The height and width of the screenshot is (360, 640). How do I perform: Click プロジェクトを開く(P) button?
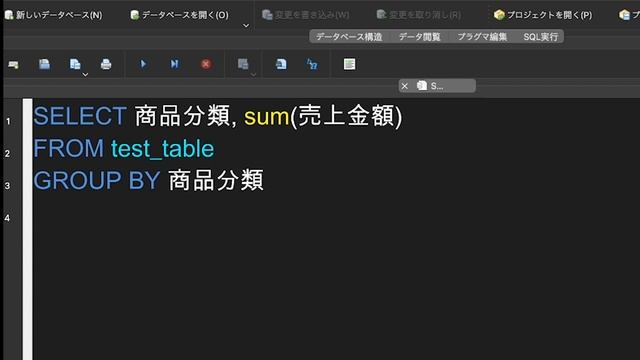pyautogui.click(x=543, y=15)
